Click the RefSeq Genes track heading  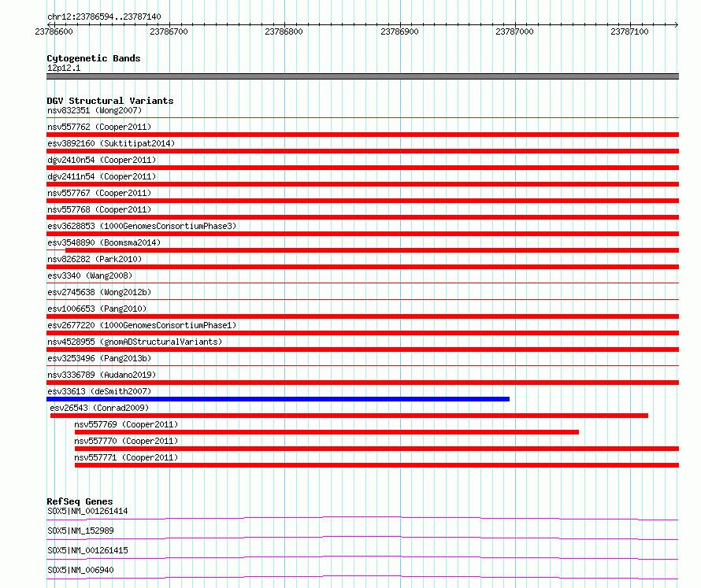(x=80, y=501)
